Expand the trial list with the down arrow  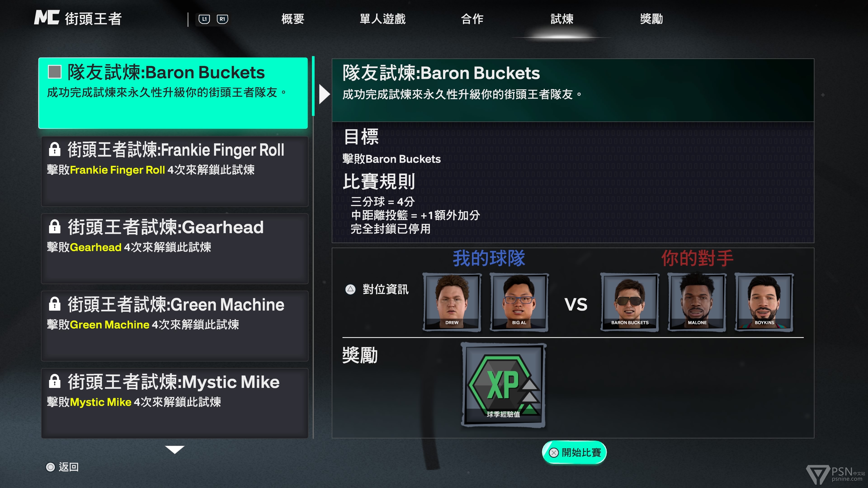[x=175, y=450]
